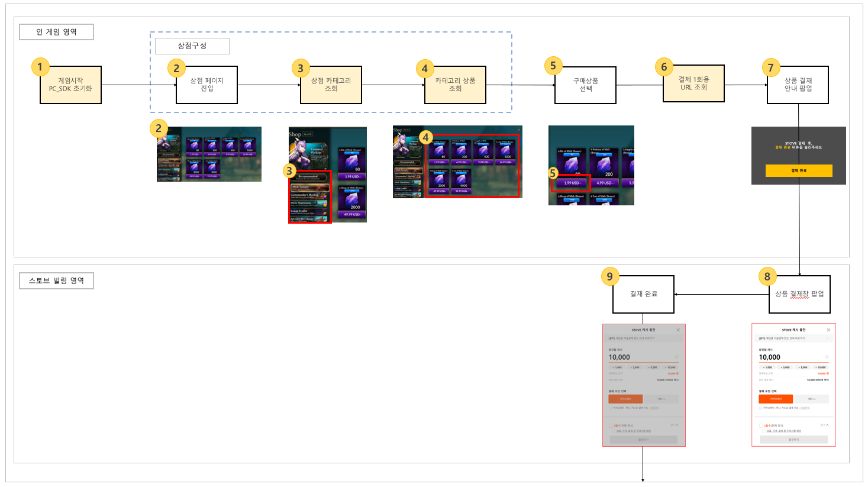The height and width of the screenshot is (487, 868).
Task: Click the 2000 Mith crystal in step 4 shop
Action: pyautogui.click(x=439, y=180)
